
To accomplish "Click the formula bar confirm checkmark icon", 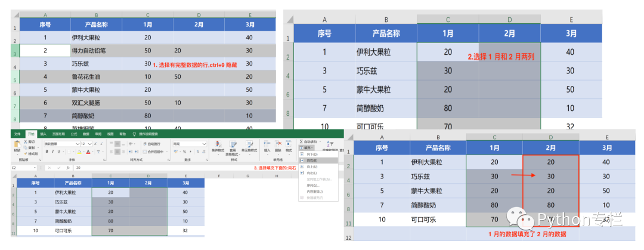I will coord(58,168).
